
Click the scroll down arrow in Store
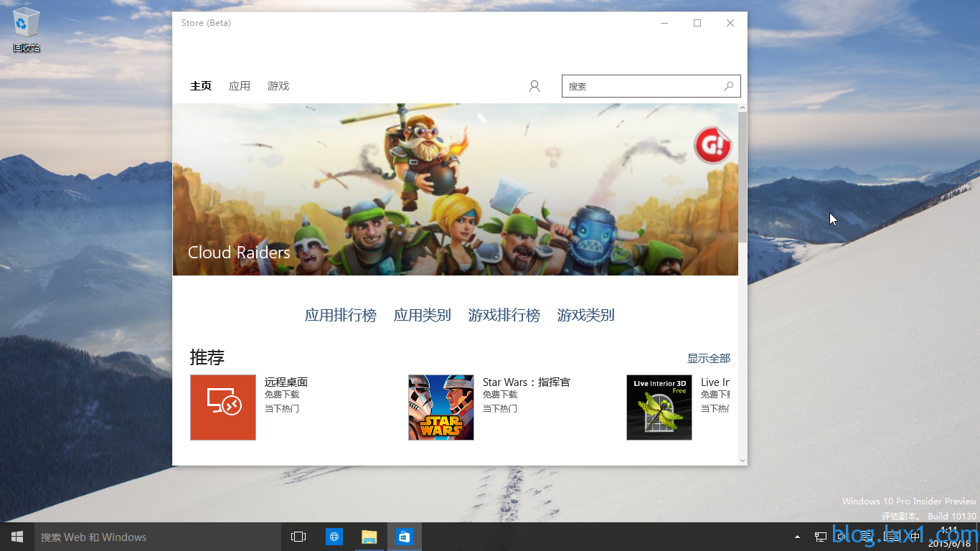tap(743, 460)
